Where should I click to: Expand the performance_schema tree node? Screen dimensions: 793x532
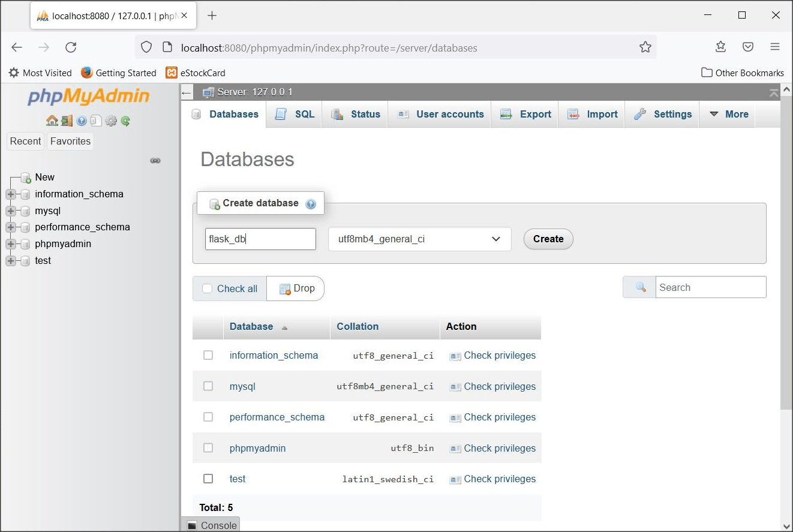tap(11, 227)
